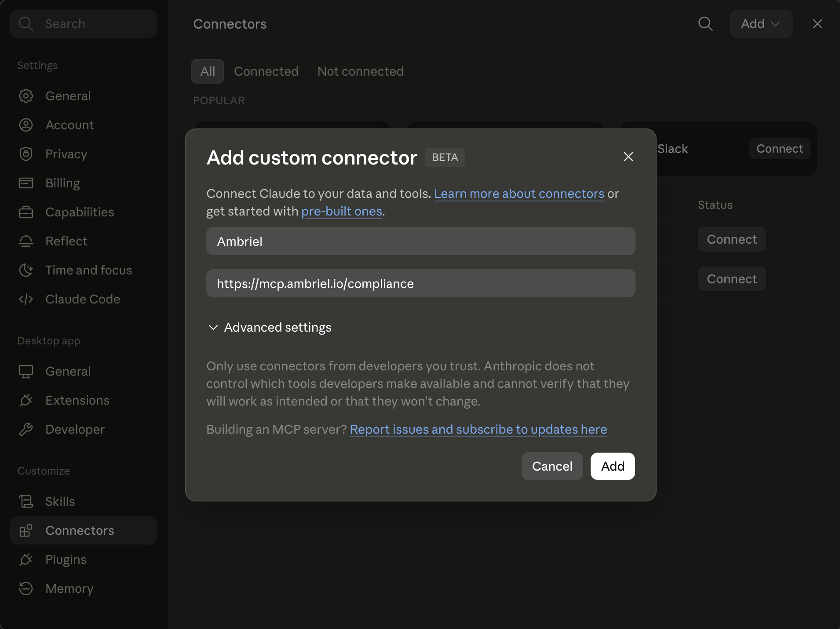Image resolution: width=840 pixels, height=629 pixels.
Task: Switch to the Connected filter tab
Action: pyautogui.click(x=266, y=71)
